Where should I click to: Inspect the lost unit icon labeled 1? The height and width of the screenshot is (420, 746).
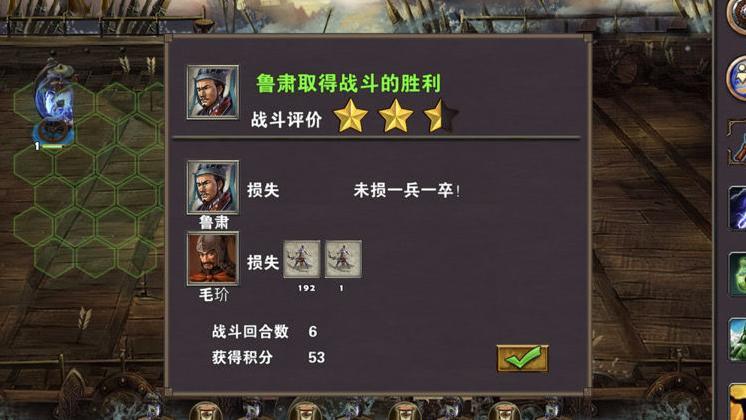343,259
